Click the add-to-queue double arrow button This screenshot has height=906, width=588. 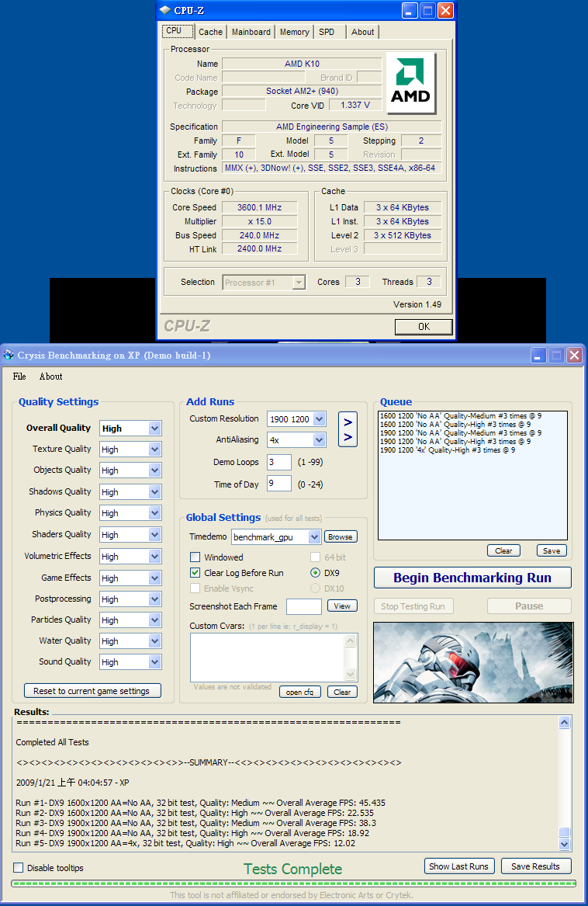tap(348, 429)
